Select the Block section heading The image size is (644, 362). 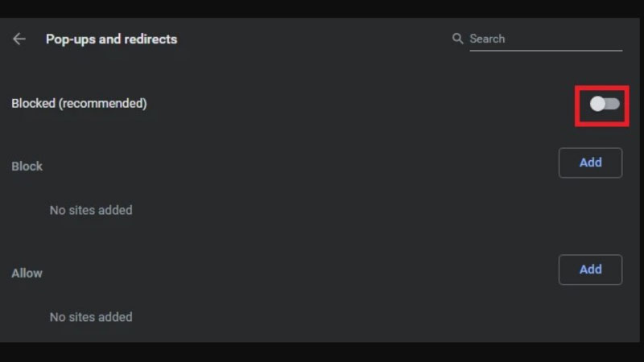27,166
